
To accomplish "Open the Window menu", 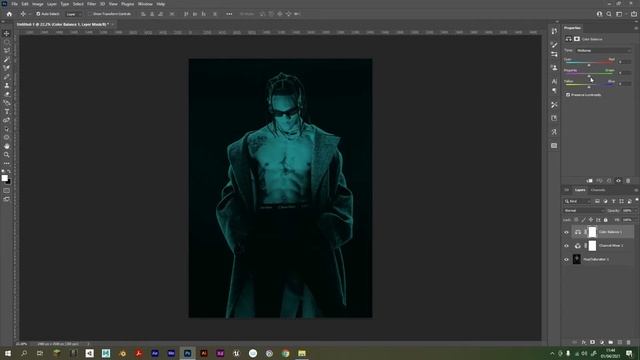I will coord(145,4).
